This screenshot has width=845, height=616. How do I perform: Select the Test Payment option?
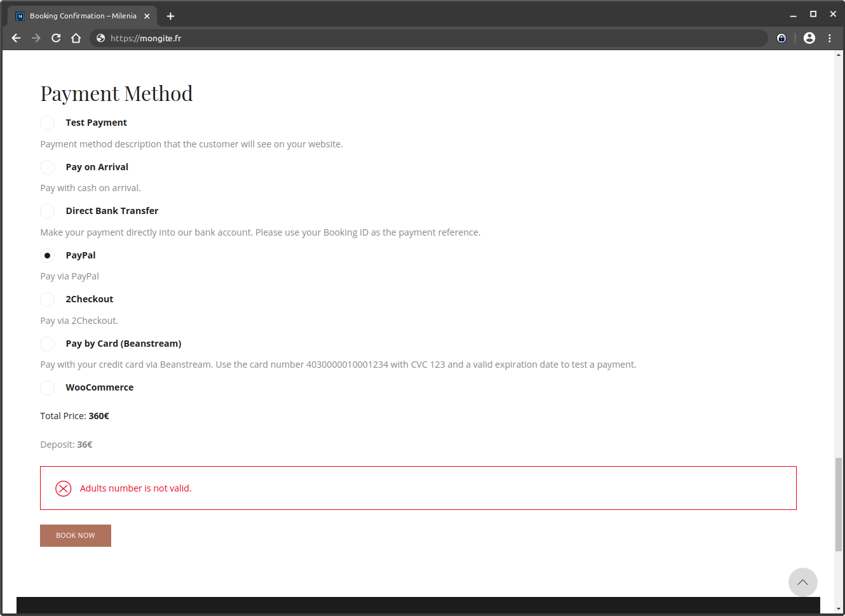48,123
